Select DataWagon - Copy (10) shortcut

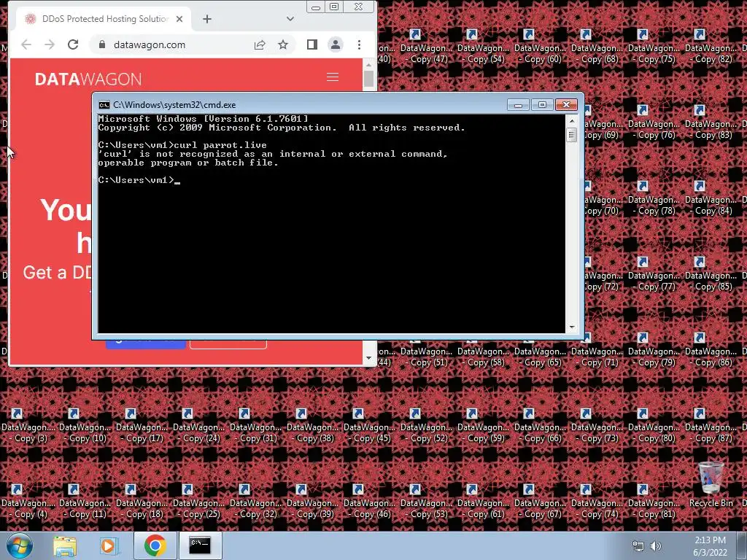[x=85, y=426]
